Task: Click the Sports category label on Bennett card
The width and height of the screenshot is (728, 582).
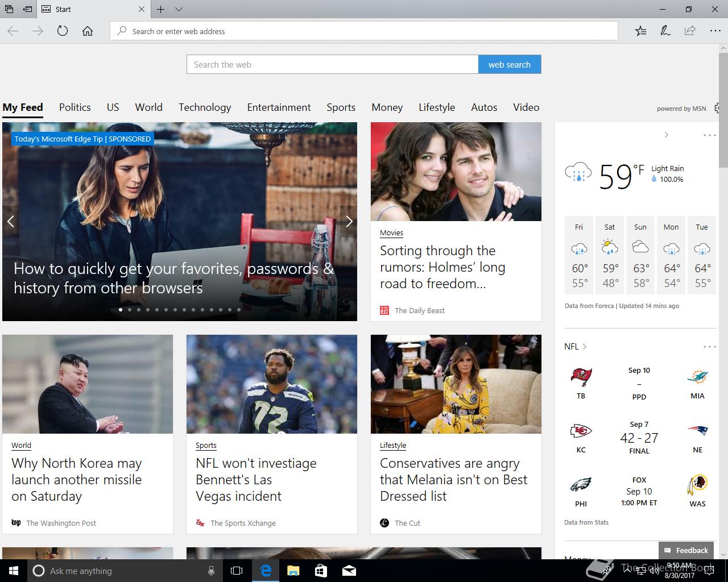Action: pos(206,446)
